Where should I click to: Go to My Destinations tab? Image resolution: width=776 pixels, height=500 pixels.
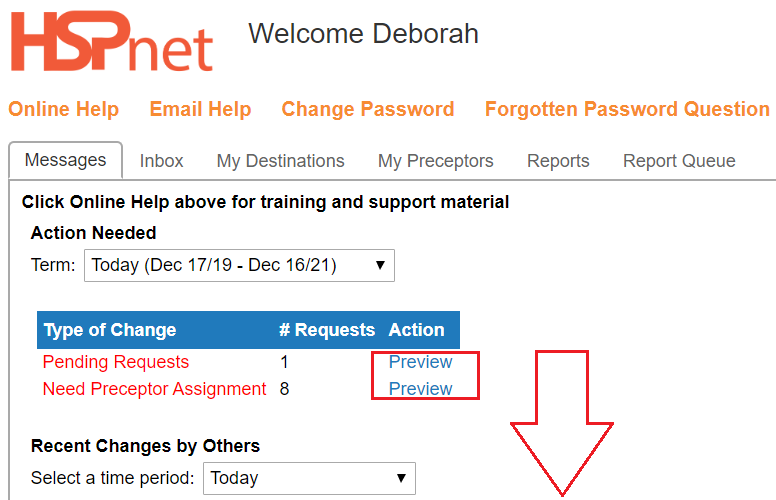click(x=280, y=161)
